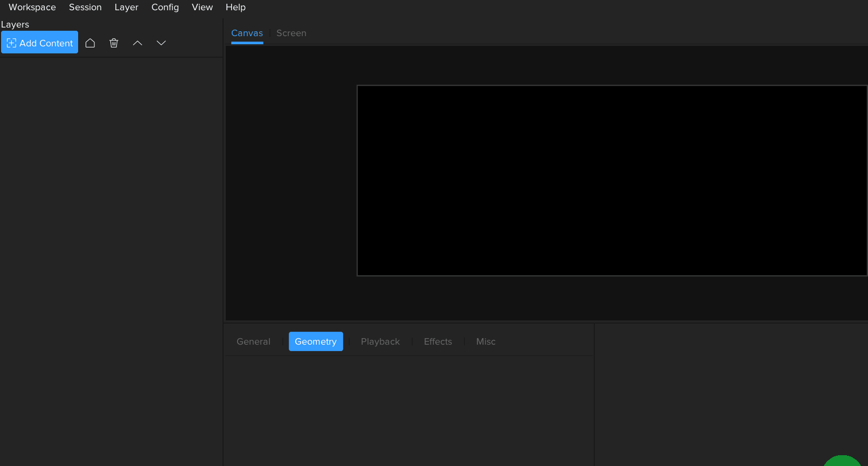Open the View menu
The image size is (868, 466).
tap(202, 7)
